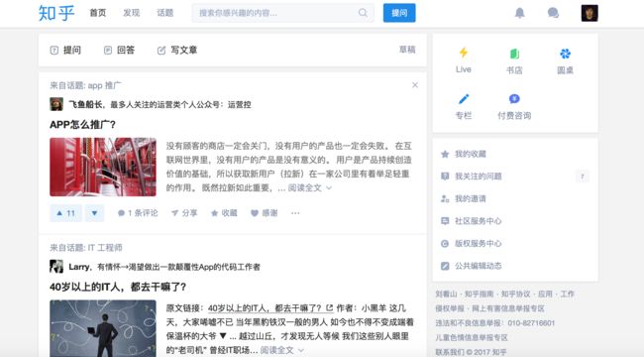Image resolution: width=644 pixels, height=357 pixels.
Task: Click the Zhihu 知乎 logo
Action: click(x=56, y=13)
